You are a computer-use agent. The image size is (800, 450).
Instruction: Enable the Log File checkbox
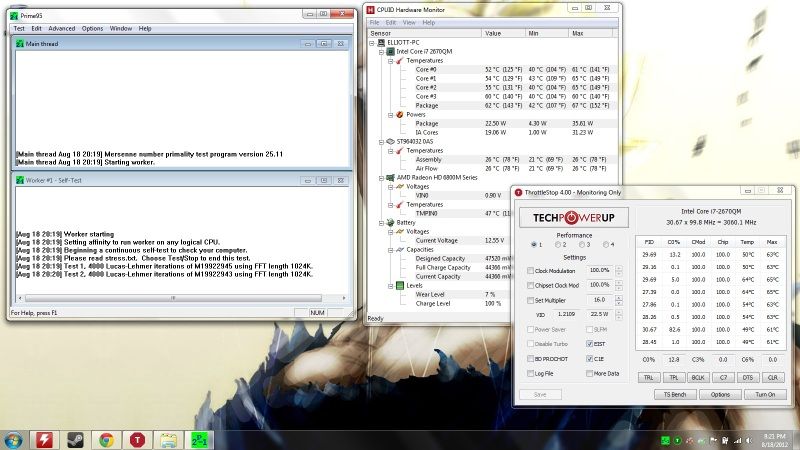coord(530,373)
